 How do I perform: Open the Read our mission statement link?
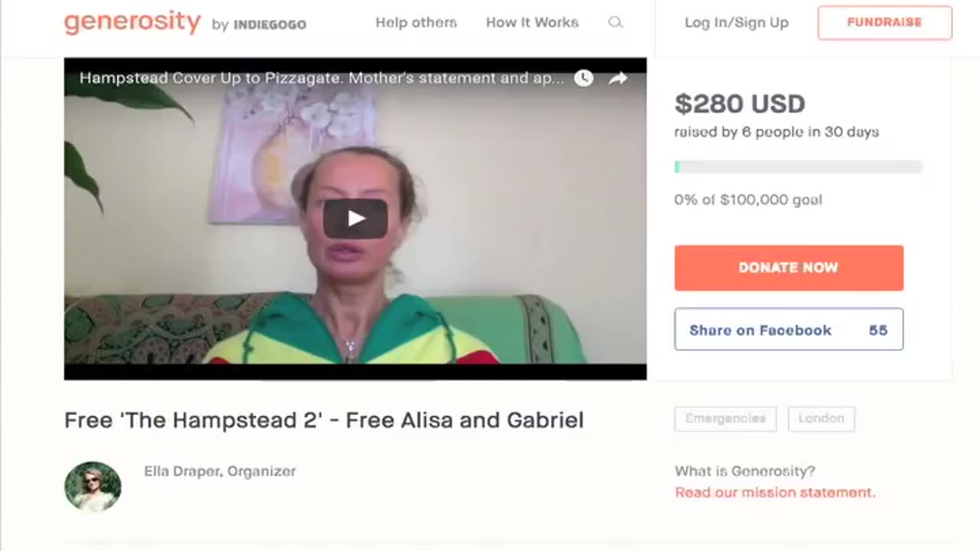(x=775, y=492)
